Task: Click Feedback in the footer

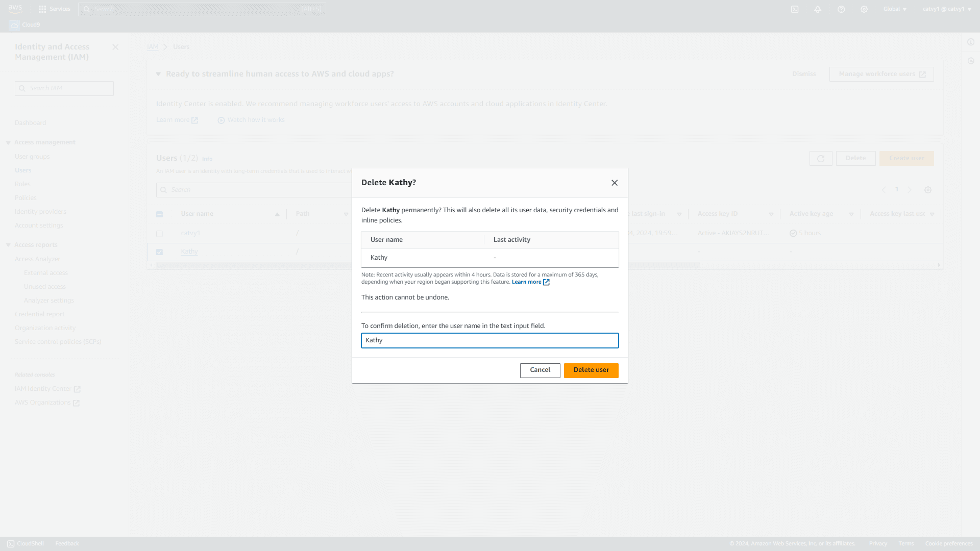Action: pos(67,544)
